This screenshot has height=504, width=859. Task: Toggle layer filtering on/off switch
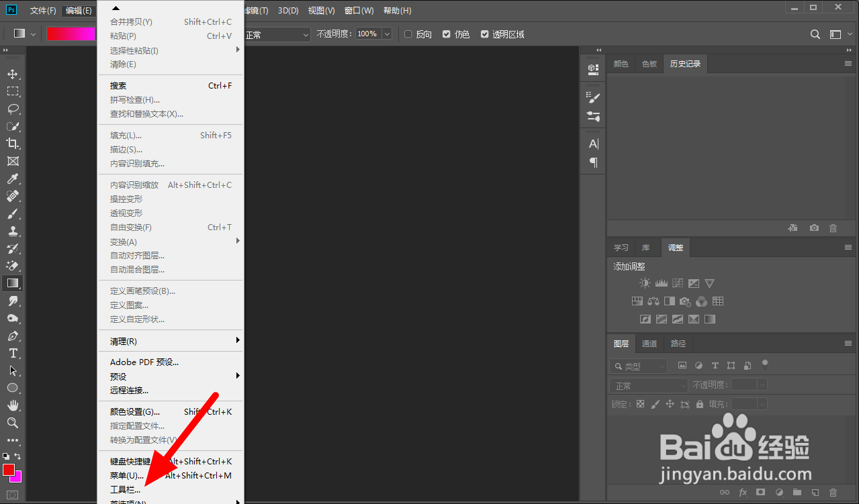(764, 365)
